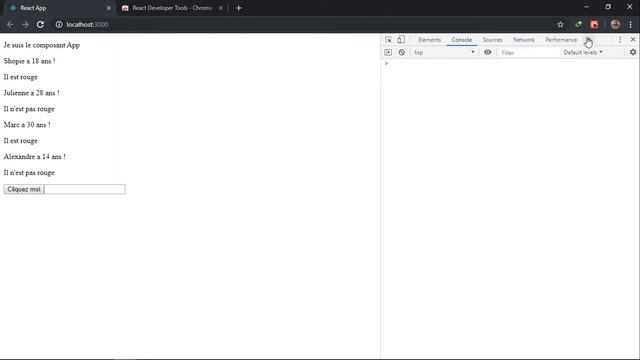
Task: Switch to the Console tab
Action: click(x=462, y=40)
